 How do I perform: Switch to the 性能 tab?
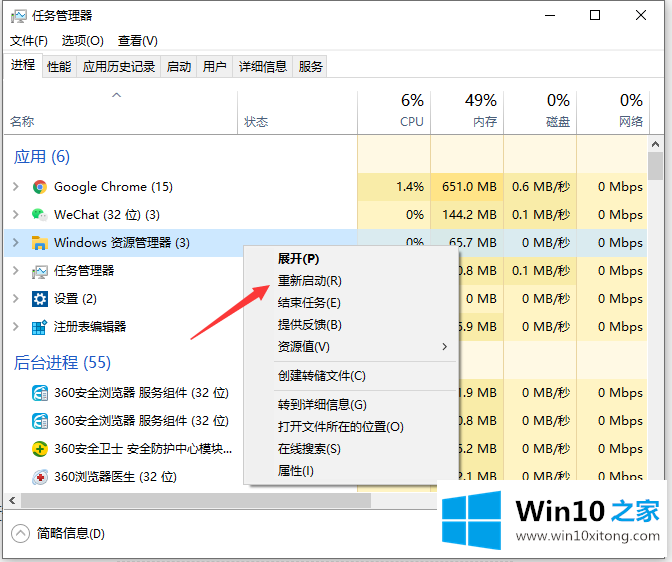tap(59, 66)
